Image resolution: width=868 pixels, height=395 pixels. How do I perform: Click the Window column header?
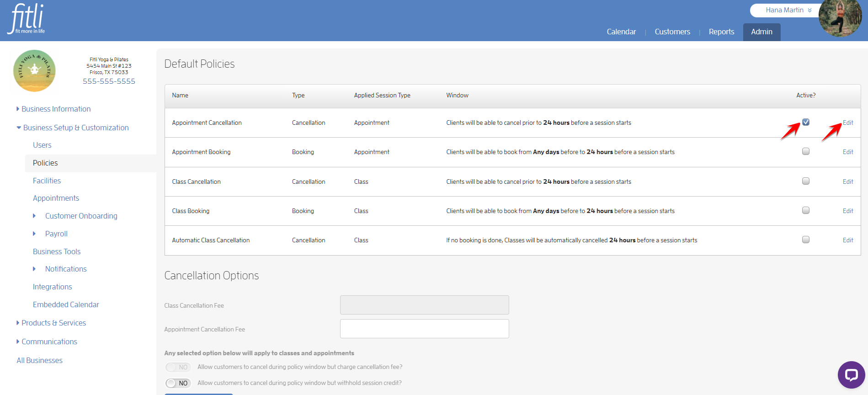click(x=457, y=95)
